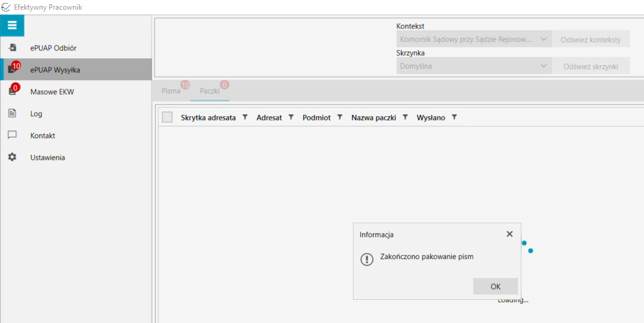Screen dimensions: 644x323
Task: Filter the Adresat column
Action: click(x=291, y=117)
